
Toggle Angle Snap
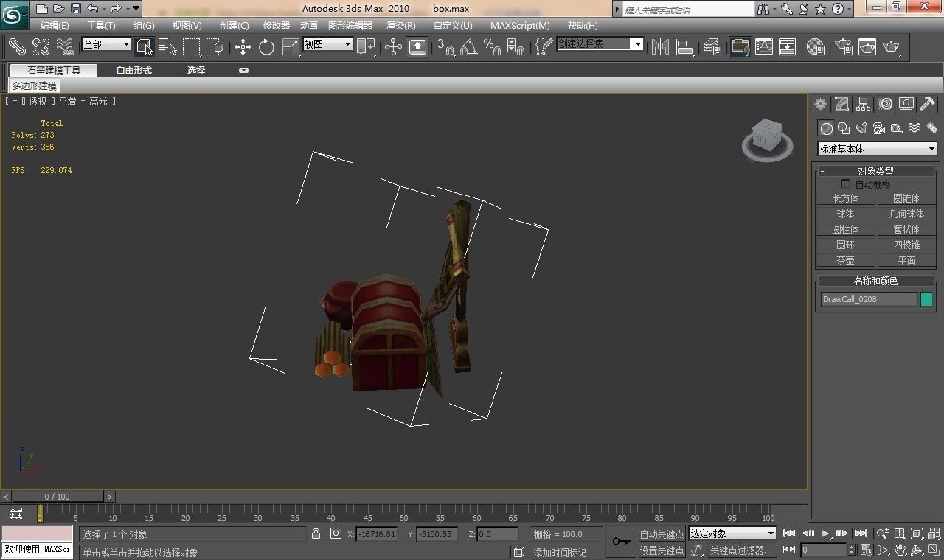pyautogui.click(x=468, y=47)
